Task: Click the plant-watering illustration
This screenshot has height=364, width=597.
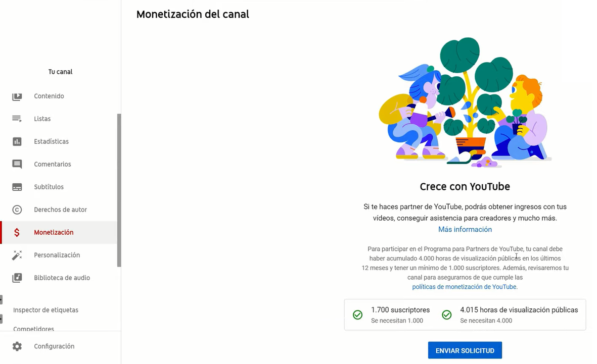Action: click(465, 102)
